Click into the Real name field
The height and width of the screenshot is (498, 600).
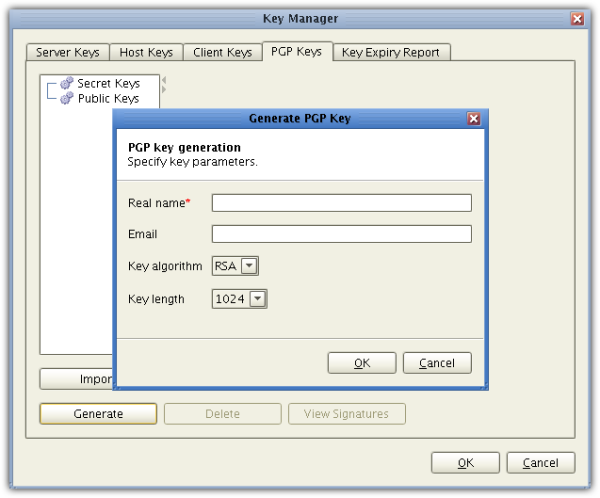341,203
